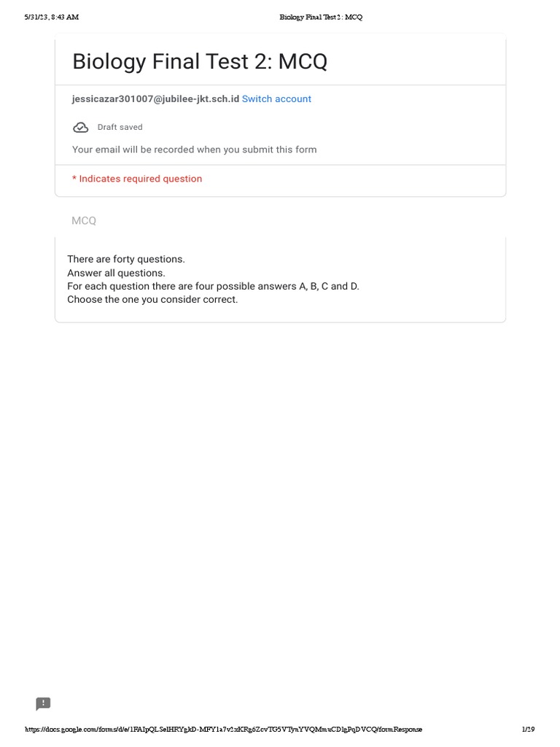Open the feedback report icon
This screenshot has width=560, height=747.
coord(44,704)
